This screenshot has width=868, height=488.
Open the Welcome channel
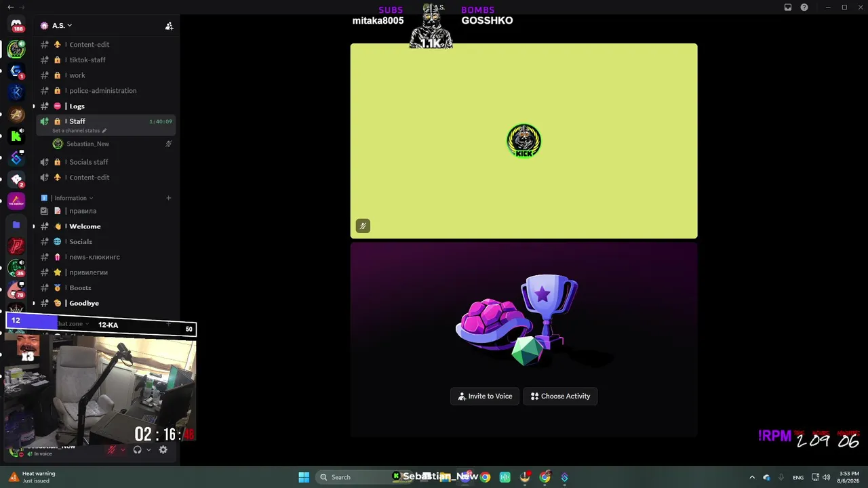coord(105,226)
